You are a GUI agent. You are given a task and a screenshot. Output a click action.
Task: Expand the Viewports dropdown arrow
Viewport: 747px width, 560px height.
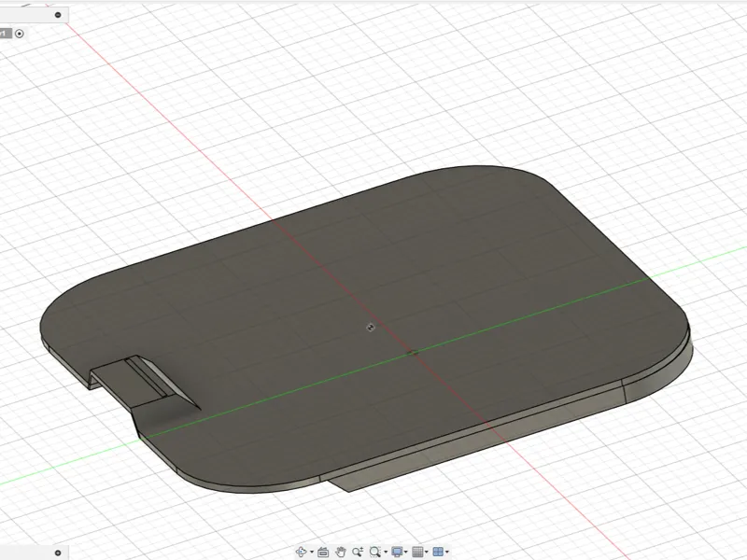tap(447, 553)
